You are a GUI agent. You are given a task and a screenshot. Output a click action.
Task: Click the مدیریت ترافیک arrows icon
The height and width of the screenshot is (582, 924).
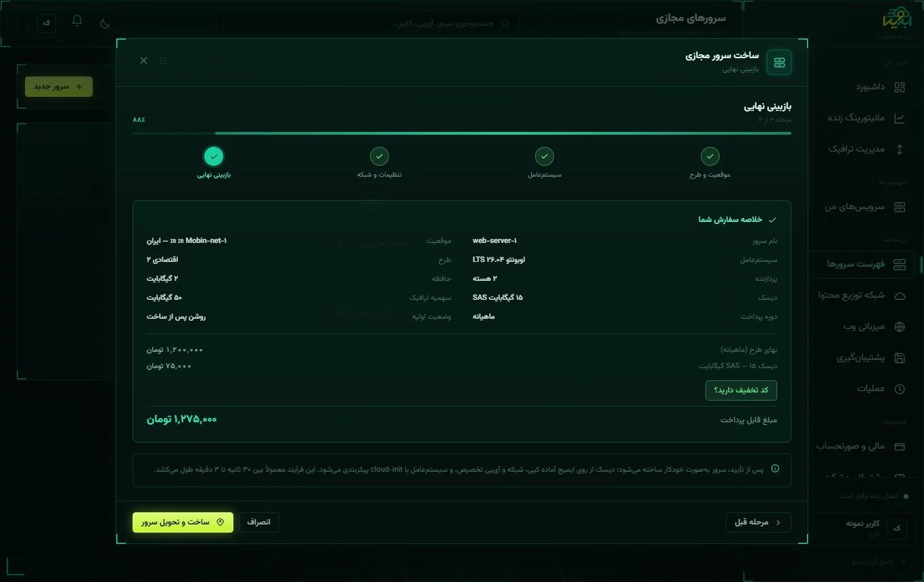pos(900,149)
